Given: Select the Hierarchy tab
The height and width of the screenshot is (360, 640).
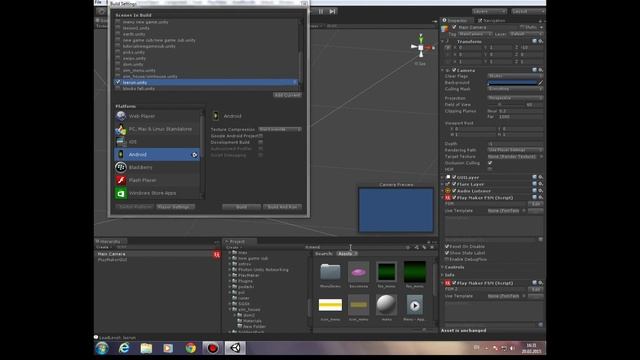Looking at the screenshot, I should coord(110,242).
